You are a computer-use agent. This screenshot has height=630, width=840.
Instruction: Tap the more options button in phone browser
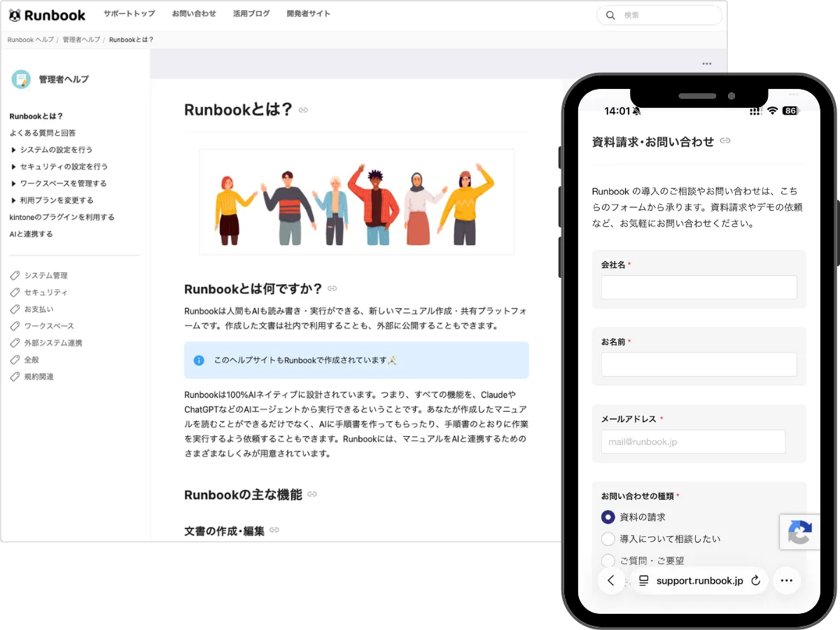(787, 580)
